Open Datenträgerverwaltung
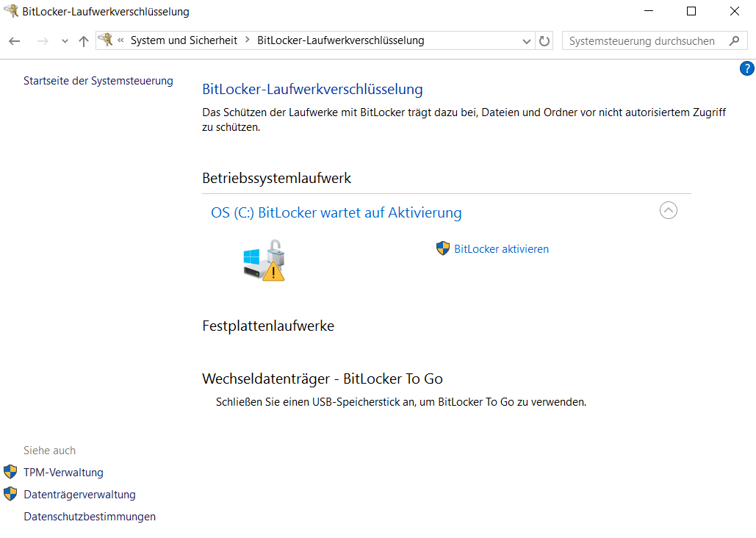The width and height of the screenshot is (756, 538). click(79, 495)
